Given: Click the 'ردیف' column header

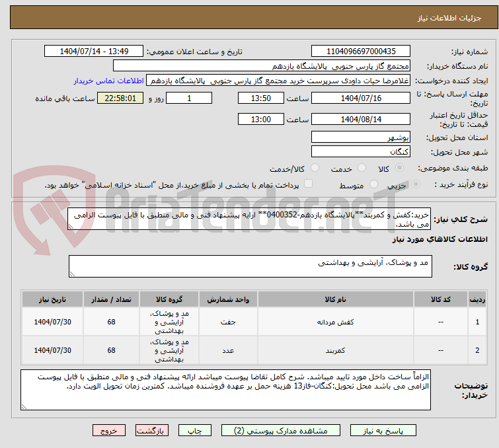Looking at the screenshot, I should 477,299.
